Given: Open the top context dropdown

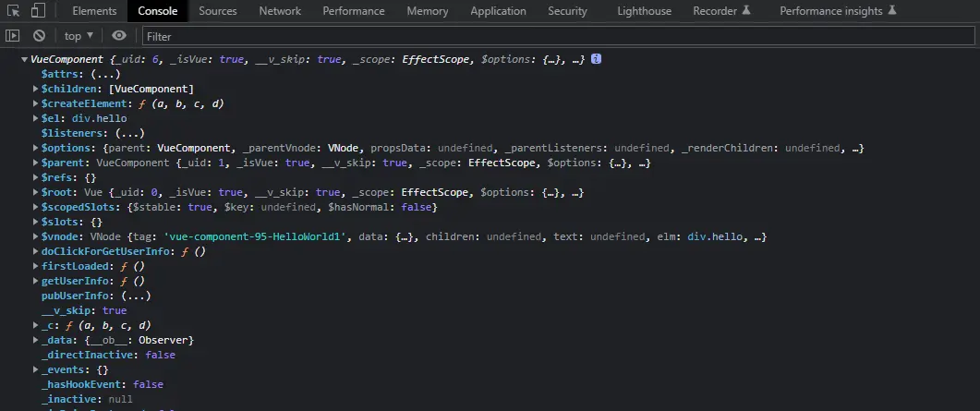Looking at the screenshot, I should [x=79, y=36].
